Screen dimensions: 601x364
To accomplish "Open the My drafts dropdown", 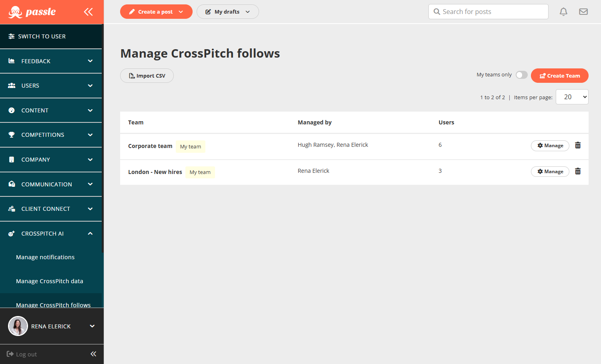I will 227,12.
